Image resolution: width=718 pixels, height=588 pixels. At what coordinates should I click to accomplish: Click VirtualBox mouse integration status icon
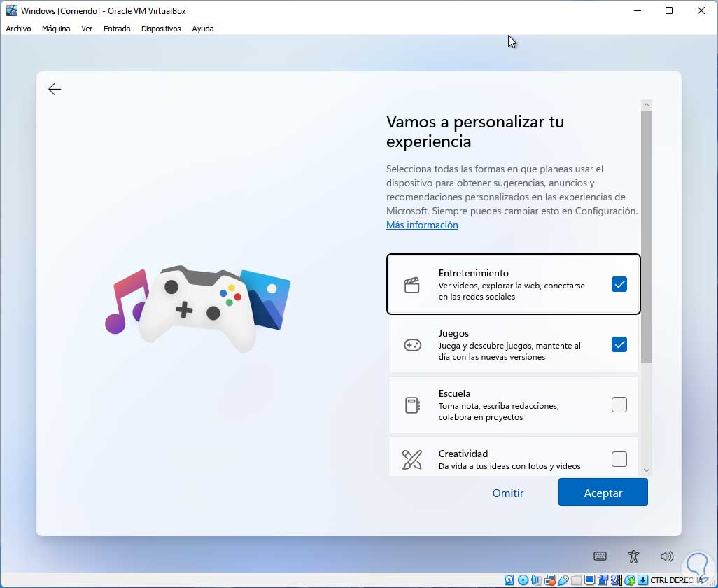630,580
